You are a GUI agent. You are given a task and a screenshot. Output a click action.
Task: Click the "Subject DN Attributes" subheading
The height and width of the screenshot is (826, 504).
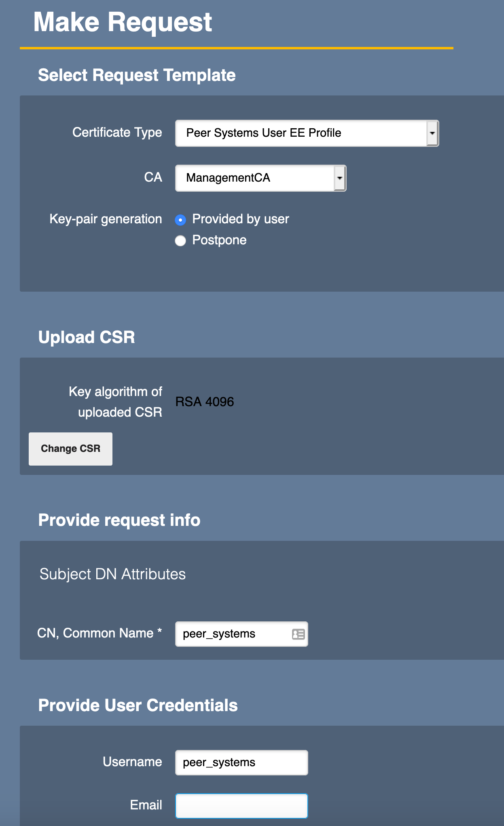pos(112,574)
